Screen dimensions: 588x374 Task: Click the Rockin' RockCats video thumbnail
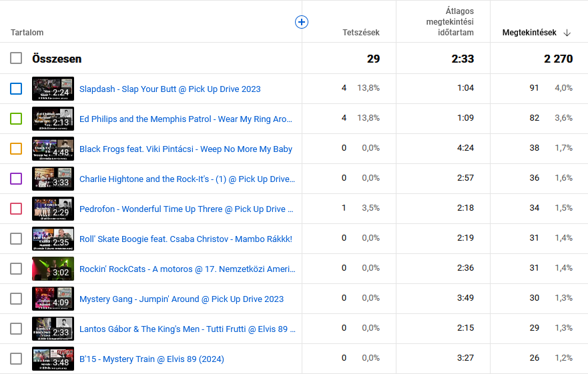tap(53, 269)
